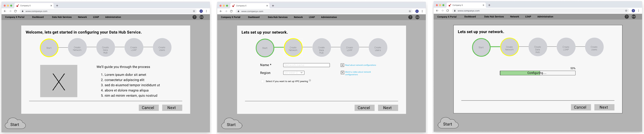Open a new tab in the configuring window browser

coord(489,5)
